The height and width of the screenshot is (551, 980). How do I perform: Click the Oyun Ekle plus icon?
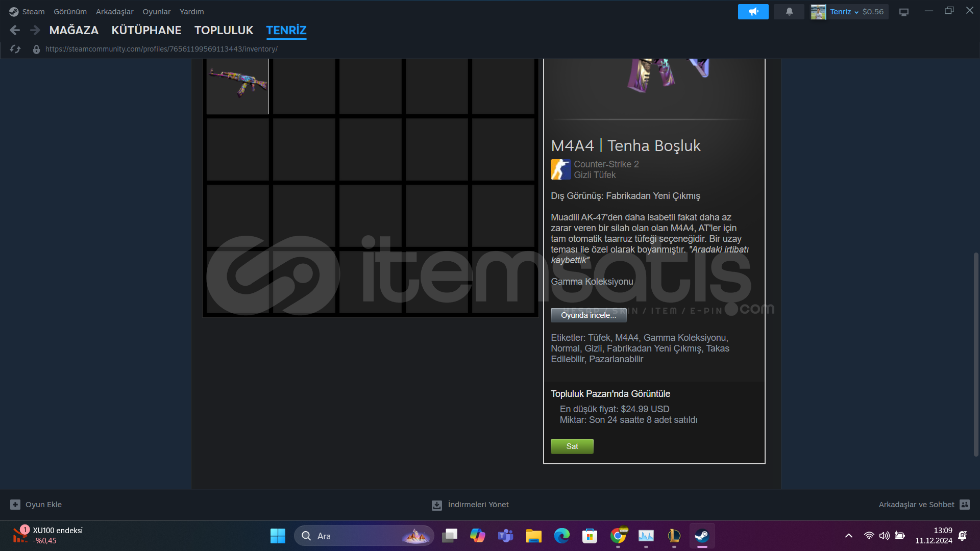click(x=15, y=505)
